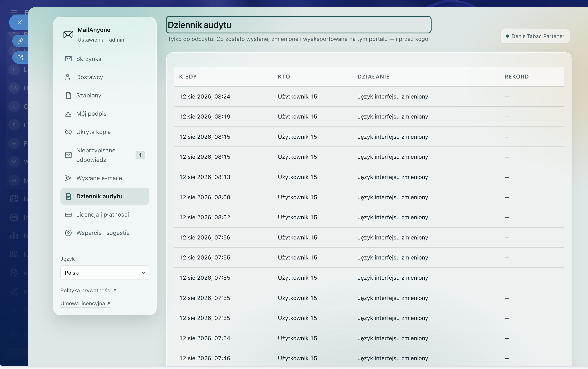Viewport: 588px width, 369px height.
Task: Click the Wsparcie i sugestie question icon
Action: 68,233
